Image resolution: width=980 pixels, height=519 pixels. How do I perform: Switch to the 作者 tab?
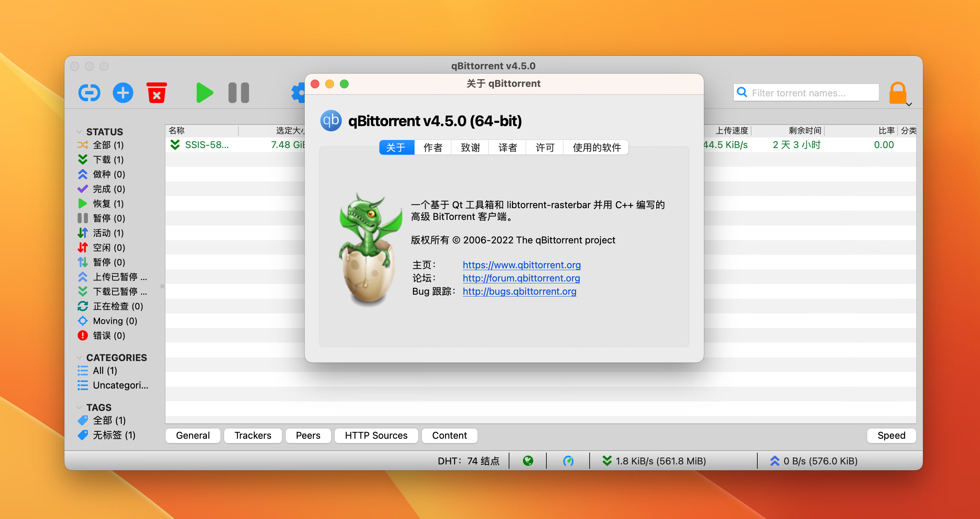[433, 147]
